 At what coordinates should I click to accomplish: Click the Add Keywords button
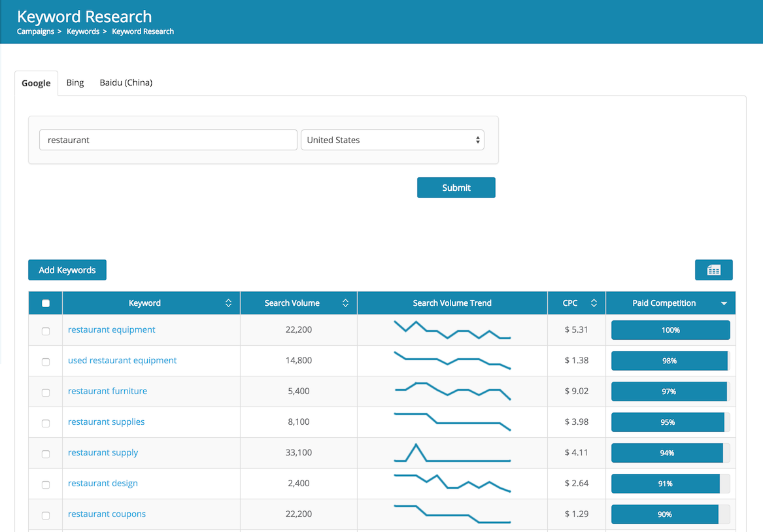67,270
